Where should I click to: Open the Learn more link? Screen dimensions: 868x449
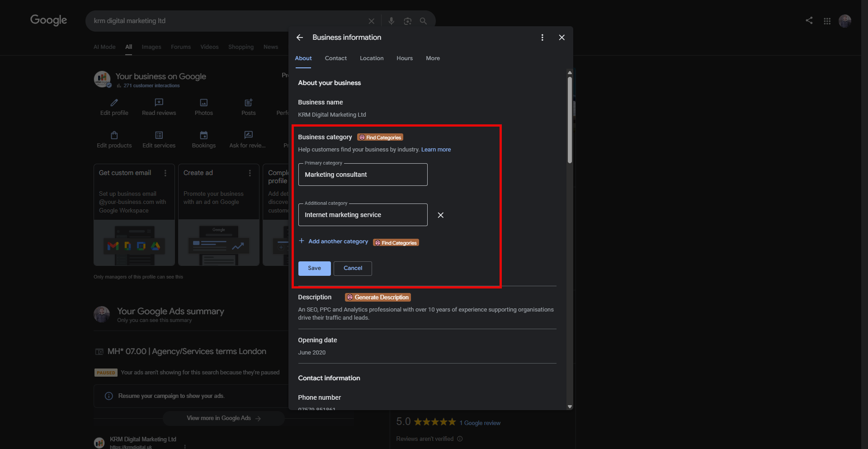pyautogui.click(x=436, y=150)
